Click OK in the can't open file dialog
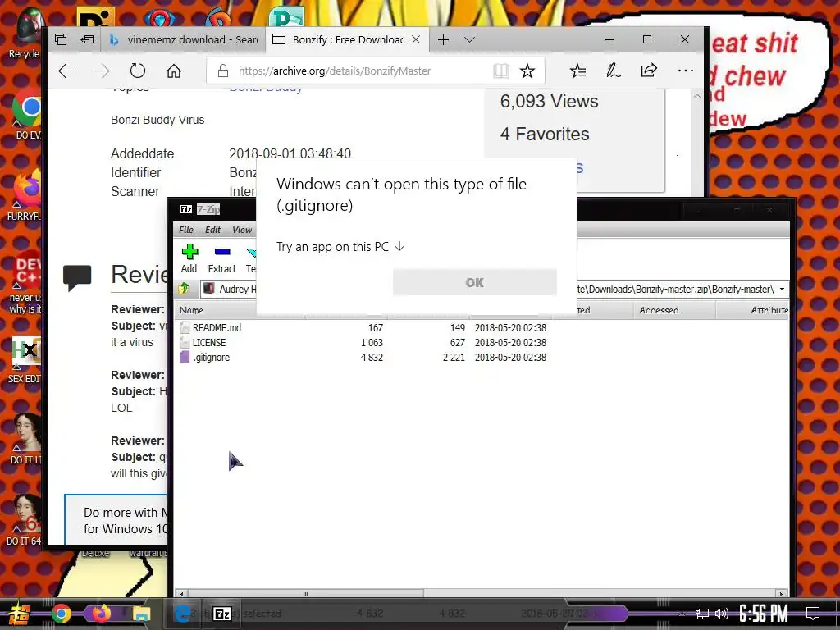This screenshot has width=840, height=630. pyautogui.click(x=475, y=282)
